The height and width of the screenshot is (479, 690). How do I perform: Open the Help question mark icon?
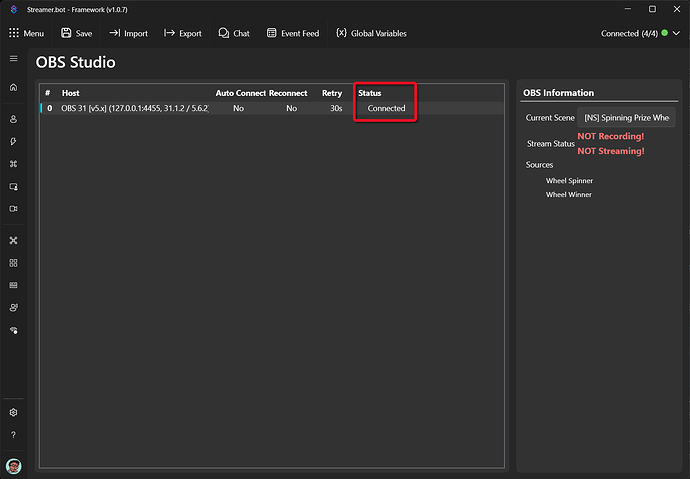click(x=14, y=435)
